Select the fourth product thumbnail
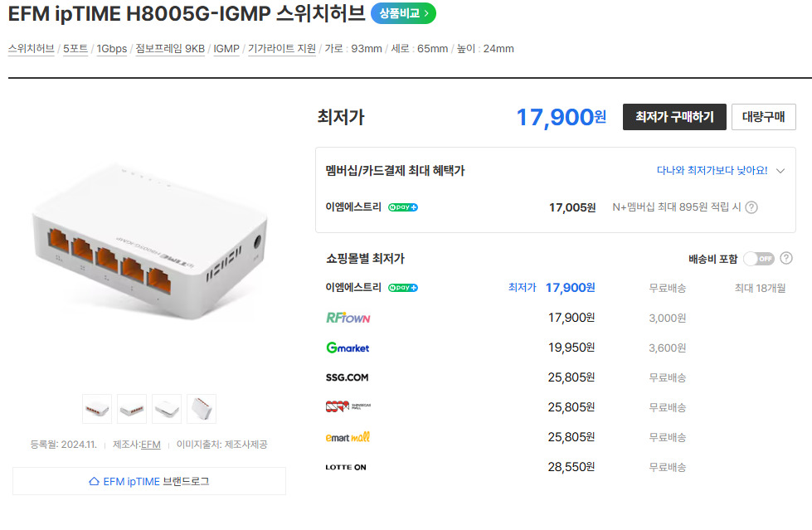The height and width of the screenshot is (530, 812). pos(202,409)
